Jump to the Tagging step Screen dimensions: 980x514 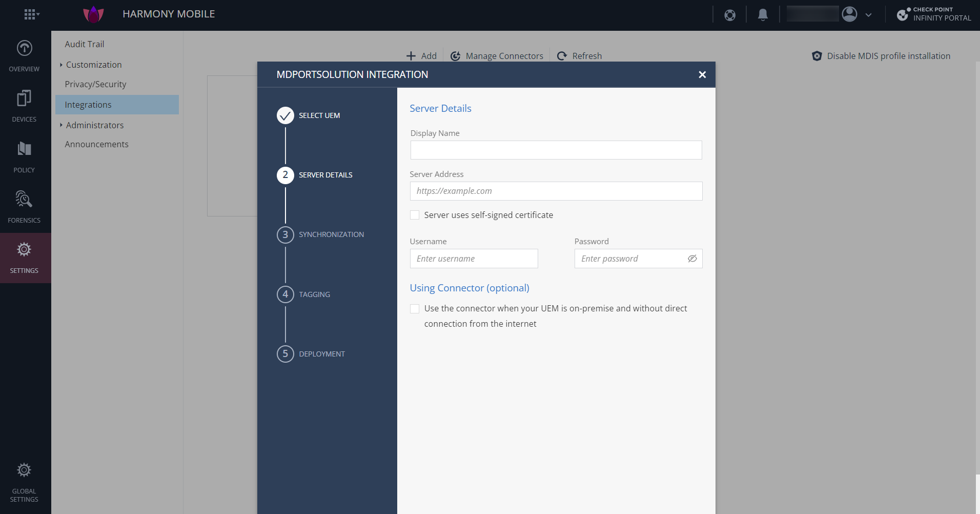303,294
